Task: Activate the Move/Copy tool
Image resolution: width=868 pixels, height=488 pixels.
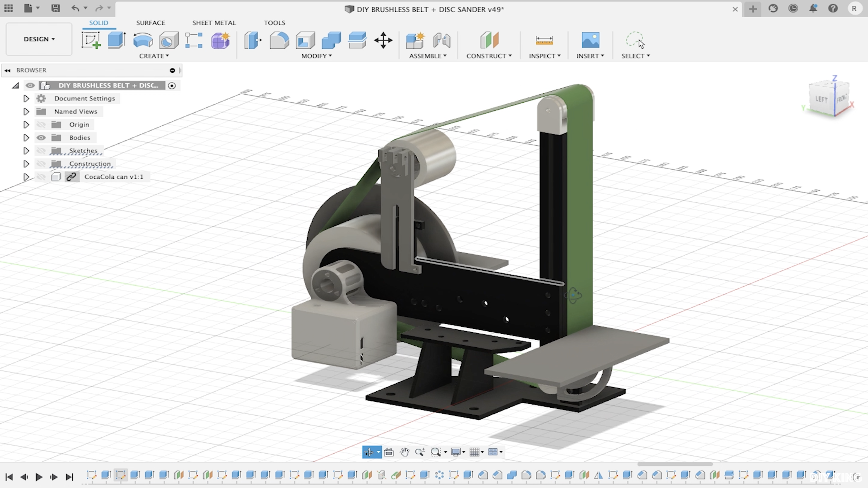Action: point(383,40)
